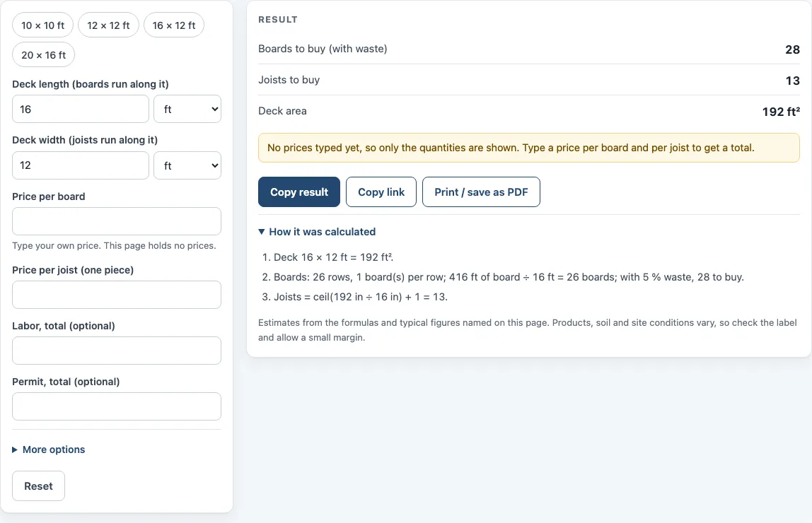Image resolution: width=812 pixels, height=523 pixels.
Task: Click the 'Labor, total (optional)' label
Action: click(64, 326)
